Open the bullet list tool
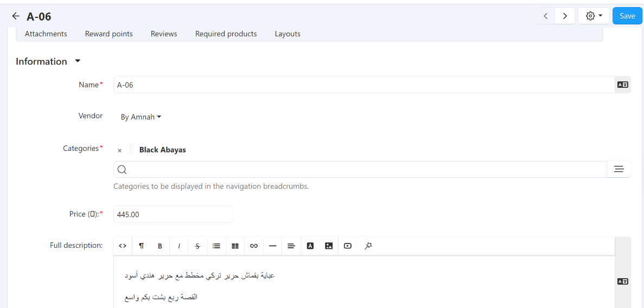This screenshot has height=308, width=644. (216, 246)
